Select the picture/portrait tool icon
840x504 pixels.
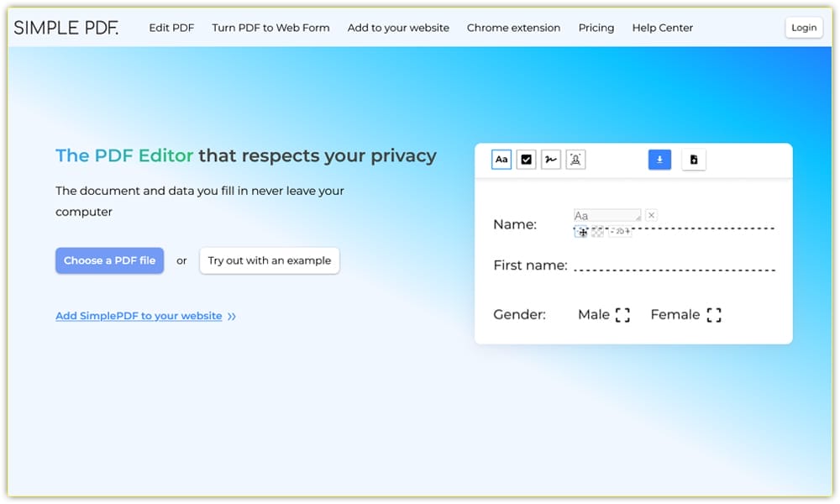575,160
